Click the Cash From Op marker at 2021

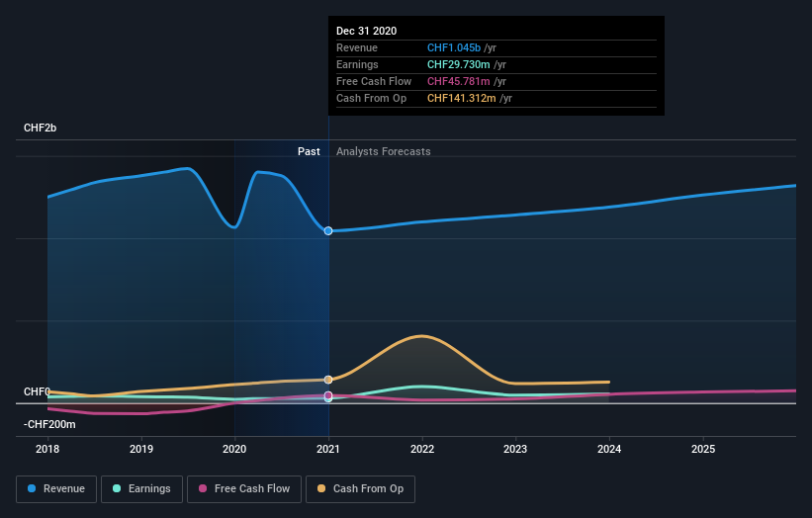328,380
